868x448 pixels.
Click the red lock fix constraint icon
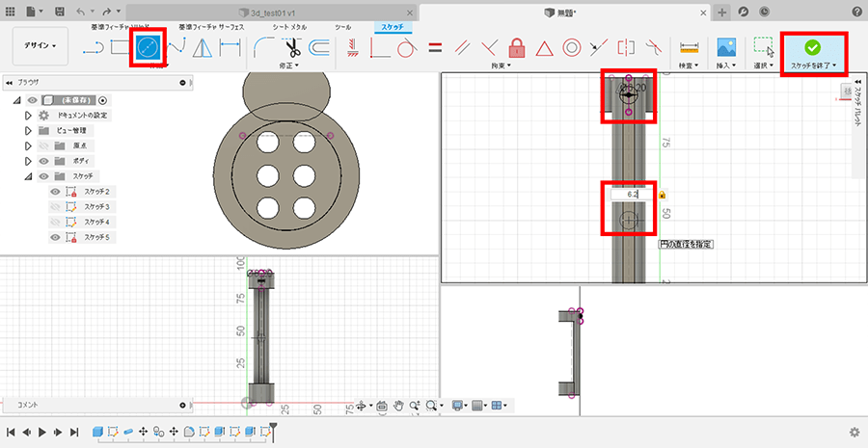pyautogui.click(x=516, y=47)
